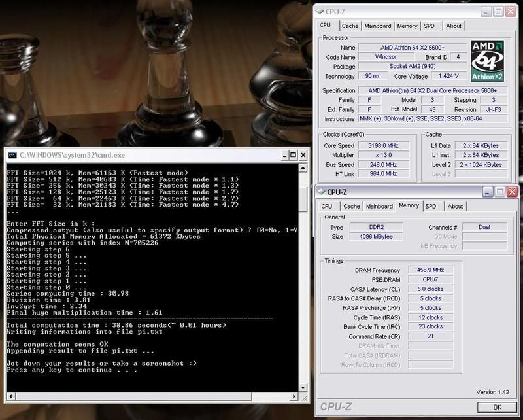The image size is (523, 420).
Task: Click the processor Name field in CPU-Z
Action: [411, 48]
